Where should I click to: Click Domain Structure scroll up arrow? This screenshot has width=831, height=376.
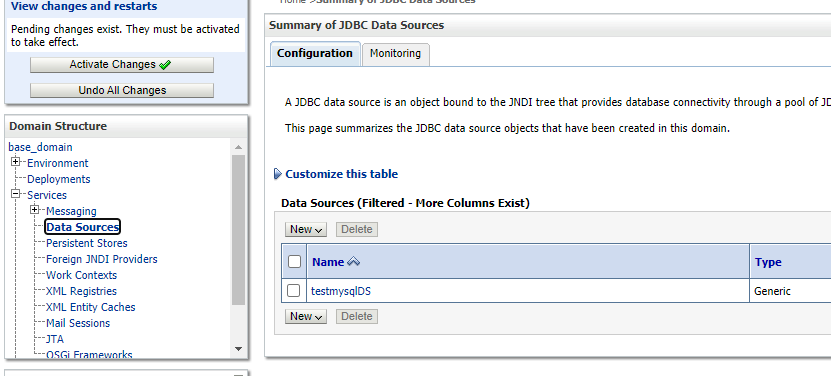coord(238,147)
